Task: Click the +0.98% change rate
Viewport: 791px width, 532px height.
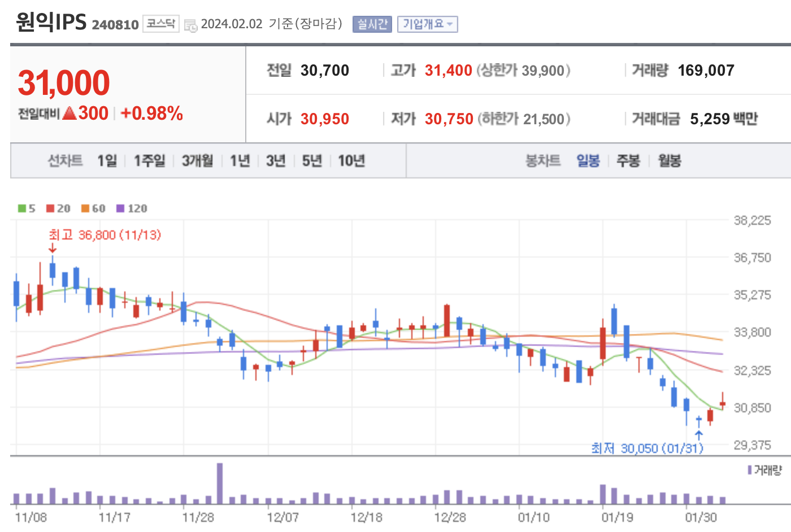Action: pyautogui.click(x=151, y=114)
